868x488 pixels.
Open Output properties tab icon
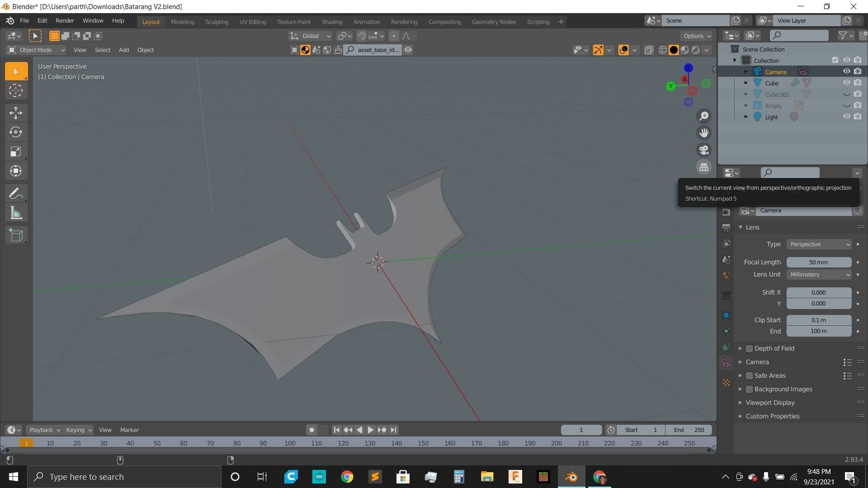[726, 227]
